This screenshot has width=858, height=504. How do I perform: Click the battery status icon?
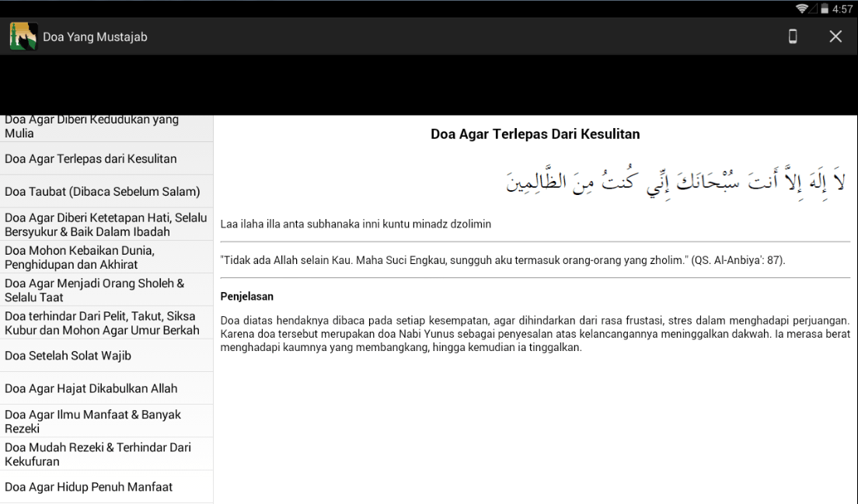824,9
